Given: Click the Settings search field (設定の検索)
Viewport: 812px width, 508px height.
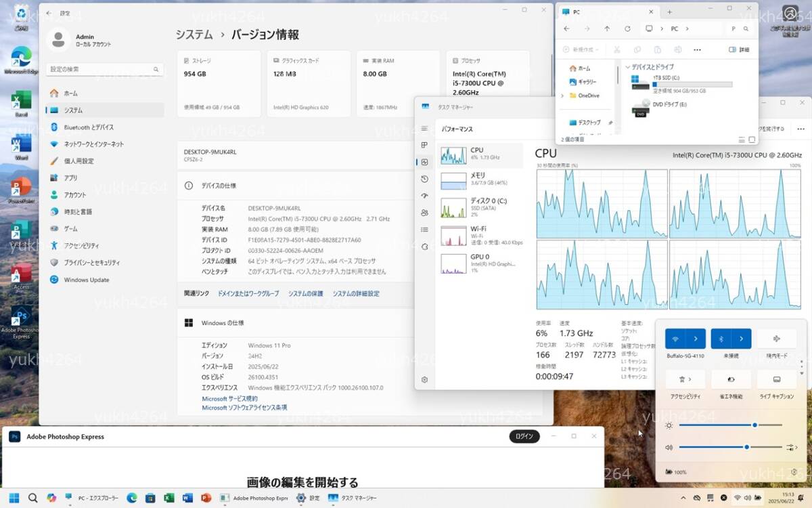Looking at the screenshot, I should (x=105, y=69).
